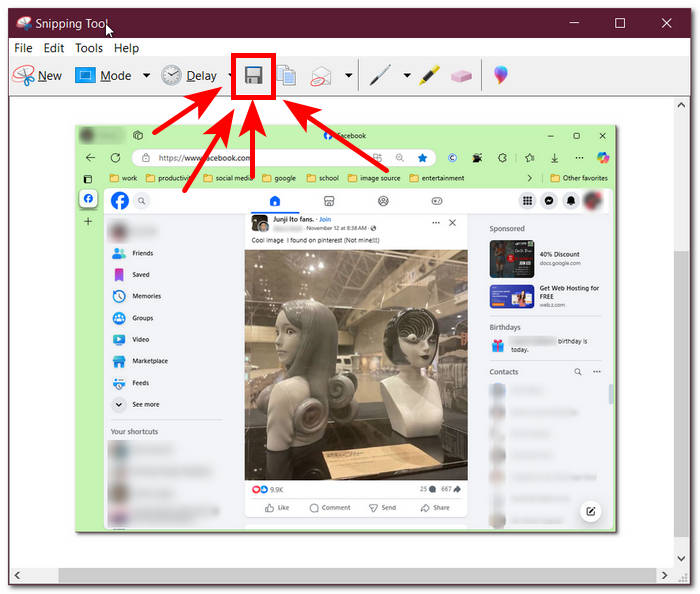Image resolution: width=700 pixels, height=594 pixels.
Task: Open Edit with Paint 3D balloon icon
Action: pyautogui.click(x=500, y=75)
